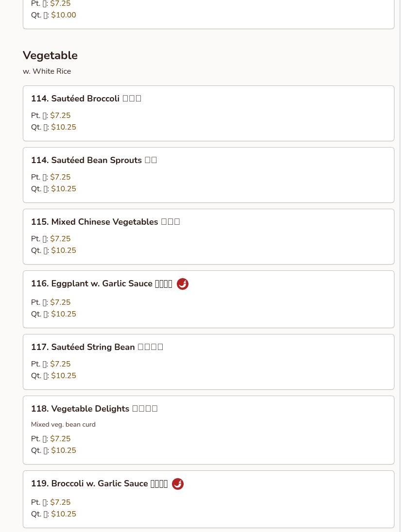410x532 pixels.
Task: Pick quart price of Vegetable Delights
Action: pyautogui.click(x=64, y=450)
